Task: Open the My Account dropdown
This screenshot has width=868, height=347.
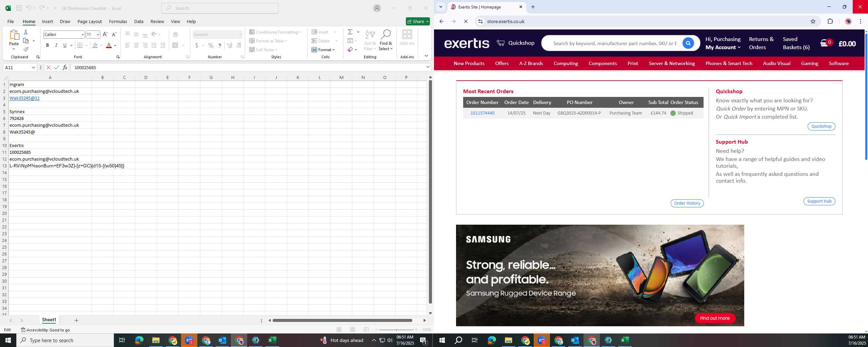Action: 723,47
